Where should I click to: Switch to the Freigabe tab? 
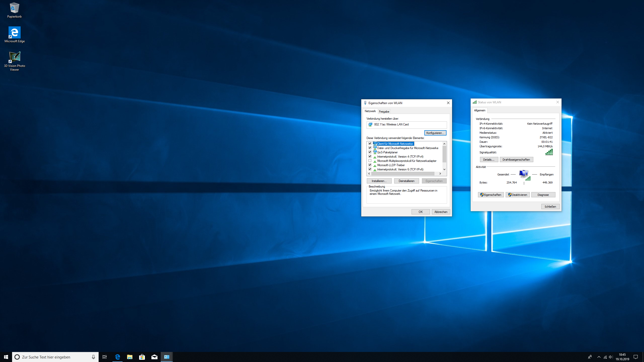point(384,112)
